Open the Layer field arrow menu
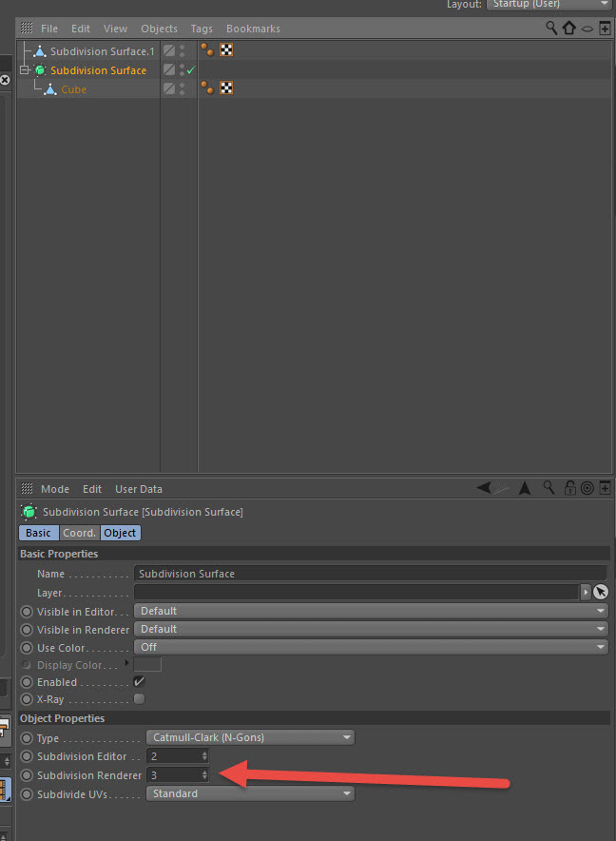Screen dimensions: 616x841 point(586,592)
